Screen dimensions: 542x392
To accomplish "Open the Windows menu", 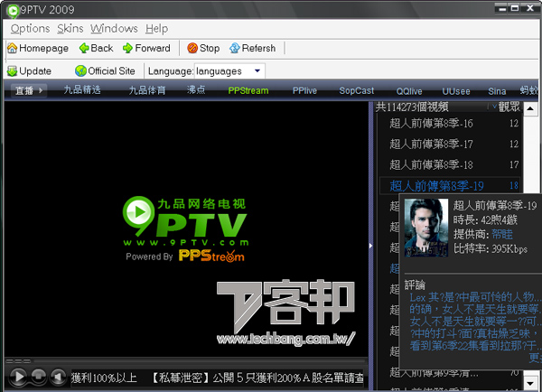I will (114, 28).
